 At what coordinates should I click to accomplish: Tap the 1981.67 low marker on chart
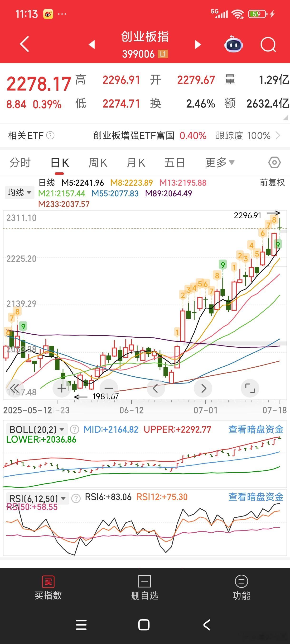(106, 396)
